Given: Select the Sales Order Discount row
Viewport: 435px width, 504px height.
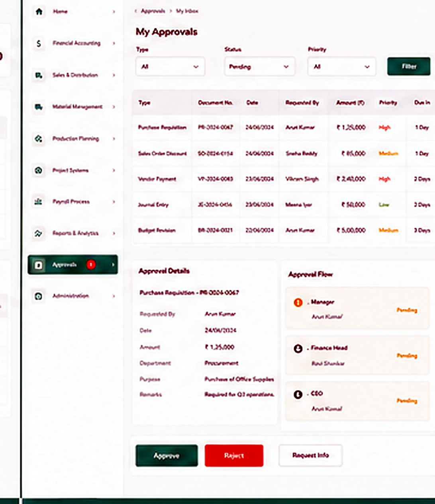Looking at the screenshot, I should (x=284, y=153).
